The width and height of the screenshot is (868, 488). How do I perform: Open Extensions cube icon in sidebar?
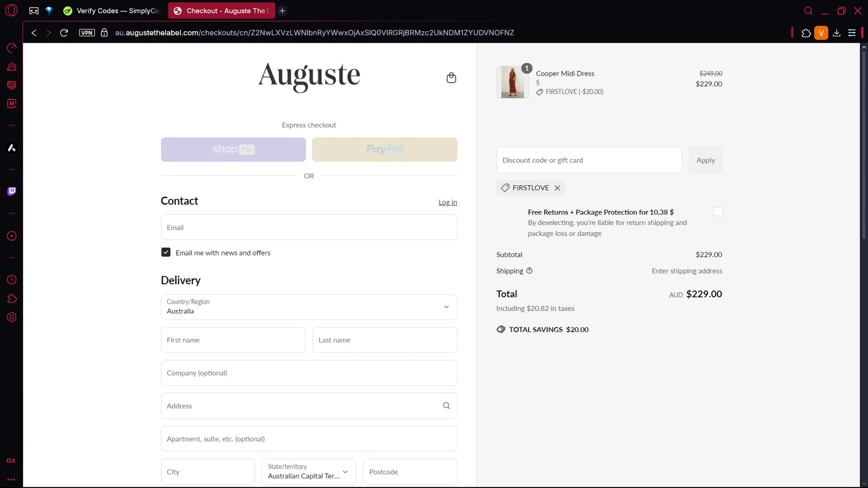tap(12, 298)
